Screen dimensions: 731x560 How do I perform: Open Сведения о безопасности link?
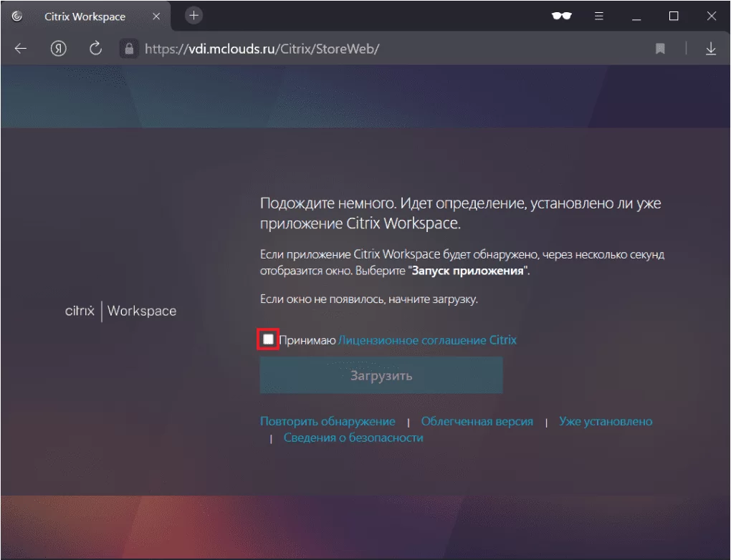pyautogui.click(x=353, y=438)
